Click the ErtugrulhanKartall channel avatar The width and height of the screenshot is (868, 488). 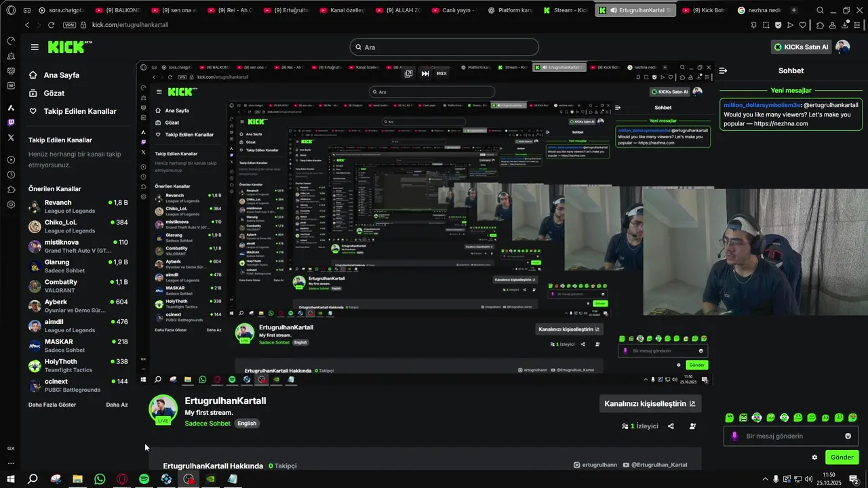point(163,409)
